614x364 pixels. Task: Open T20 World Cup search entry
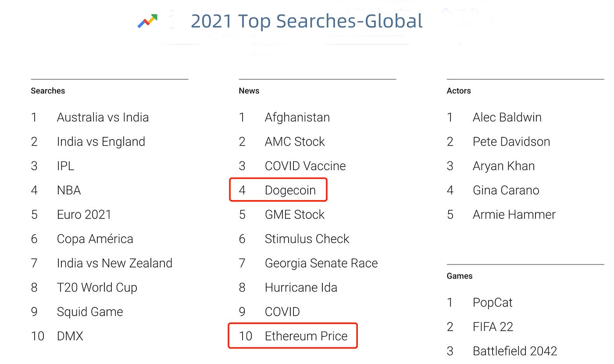97,288
